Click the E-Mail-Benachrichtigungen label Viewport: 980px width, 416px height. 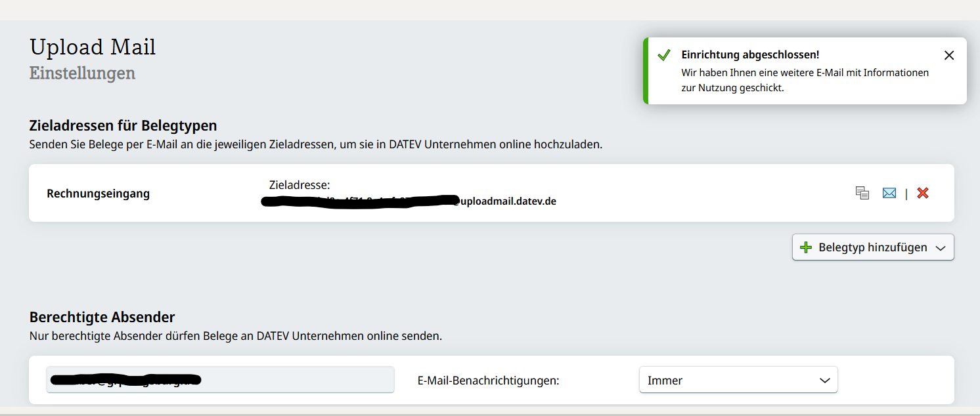click(x=488, y=381)
